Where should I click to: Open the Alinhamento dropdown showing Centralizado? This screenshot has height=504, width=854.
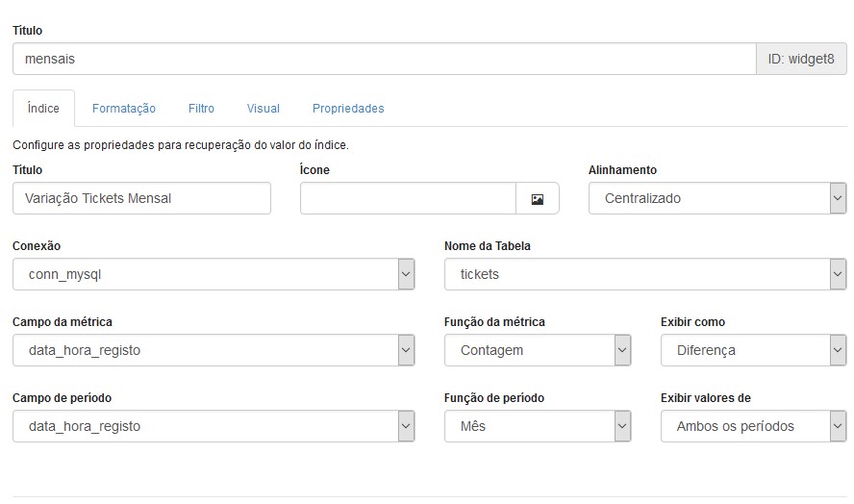[x=717, y=198]
